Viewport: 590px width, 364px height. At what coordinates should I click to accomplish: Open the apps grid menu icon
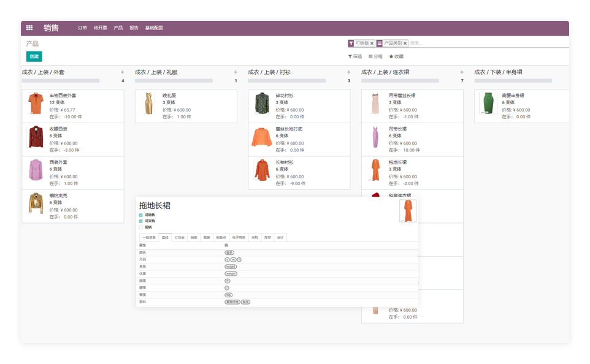pos(29,28)
